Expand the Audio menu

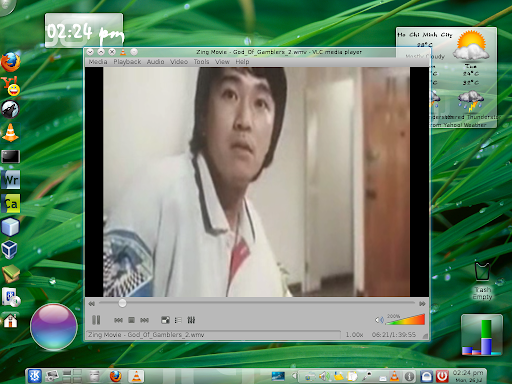[x=155, y=62]
